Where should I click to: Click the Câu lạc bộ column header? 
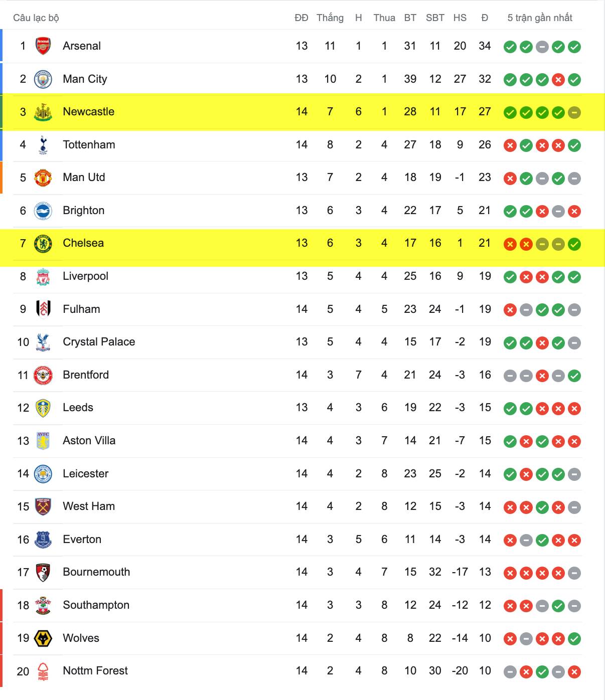[36, 18]
